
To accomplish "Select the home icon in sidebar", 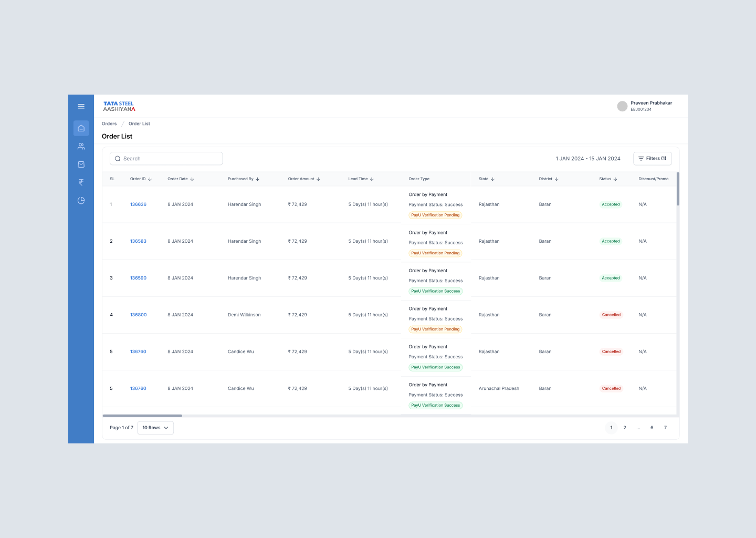I will point(81,128).
